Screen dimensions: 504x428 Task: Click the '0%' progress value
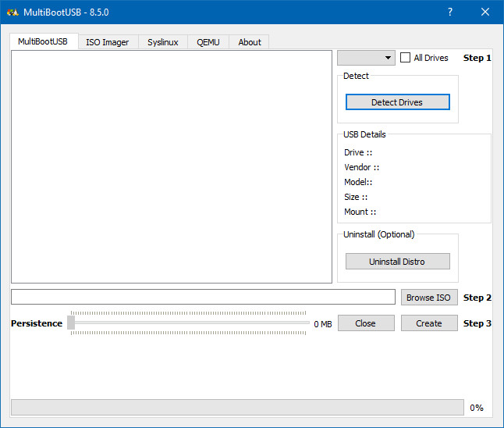click(x=477, y=408)
